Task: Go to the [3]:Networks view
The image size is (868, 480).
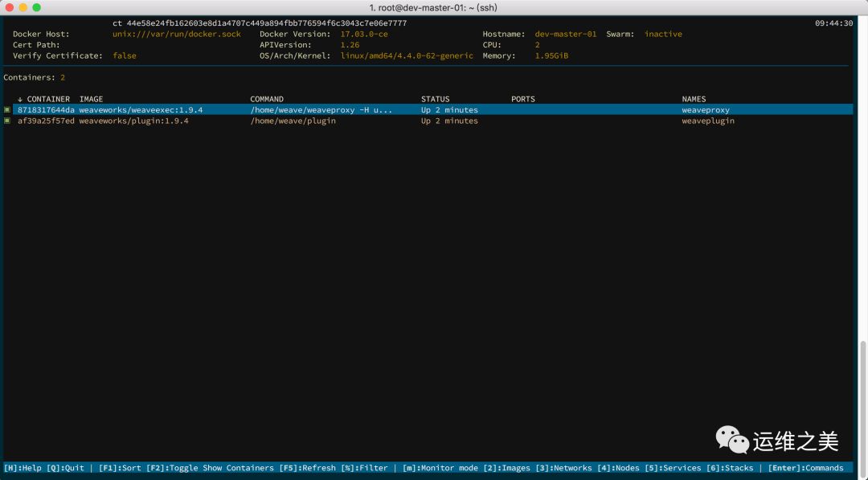Action: click(x=563, y=468)
